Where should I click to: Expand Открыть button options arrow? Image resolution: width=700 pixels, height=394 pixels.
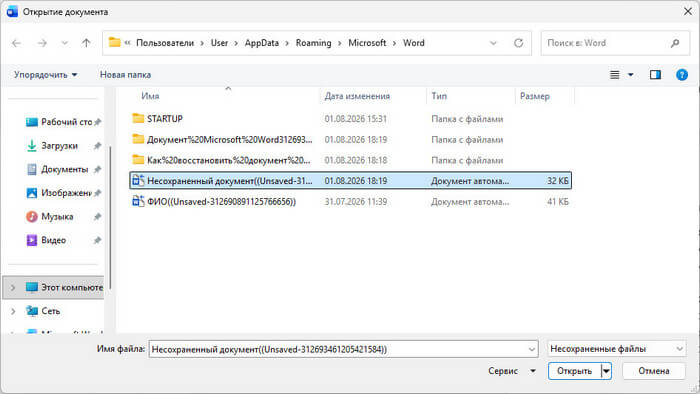tap(606, 371)
